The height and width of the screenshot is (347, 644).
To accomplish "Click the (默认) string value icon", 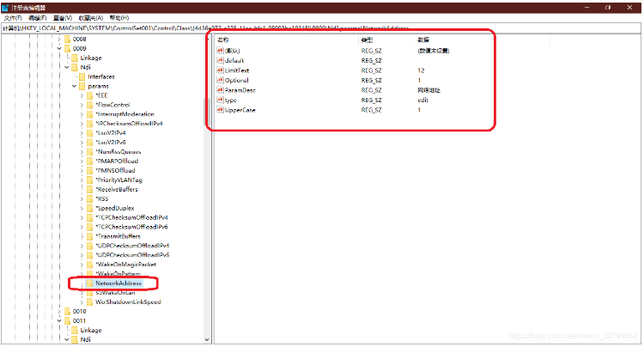I will click(x=220, y=51).
